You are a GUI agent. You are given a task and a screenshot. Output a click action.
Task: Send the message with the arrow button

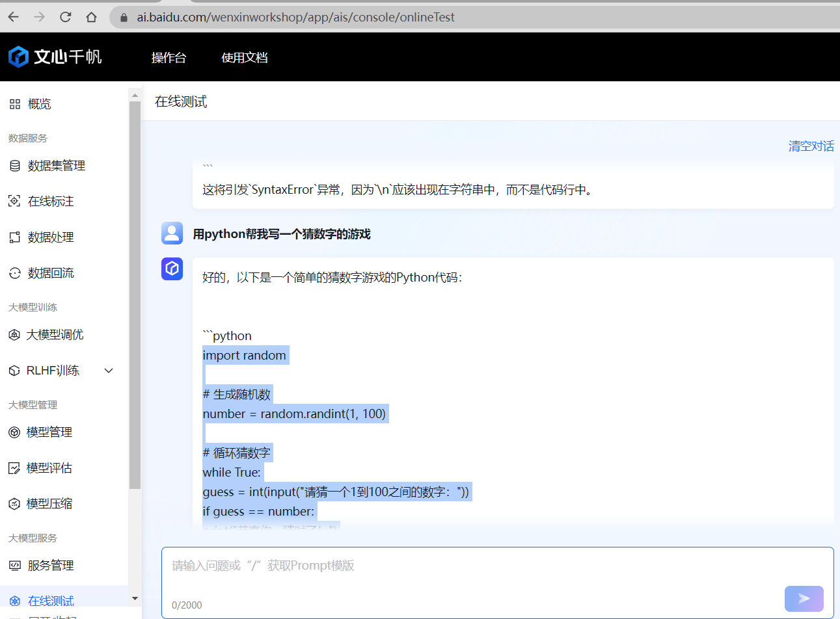tap(804, 599)
